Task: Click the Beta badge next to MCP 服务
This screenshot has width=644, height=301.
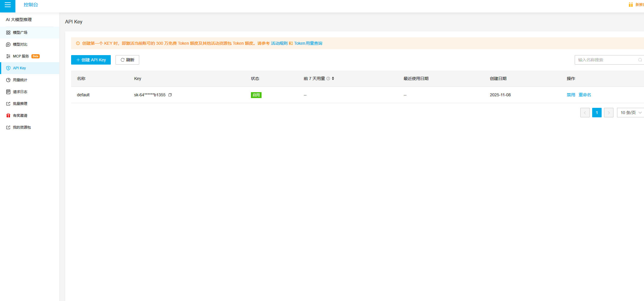Action: (36, 56)
